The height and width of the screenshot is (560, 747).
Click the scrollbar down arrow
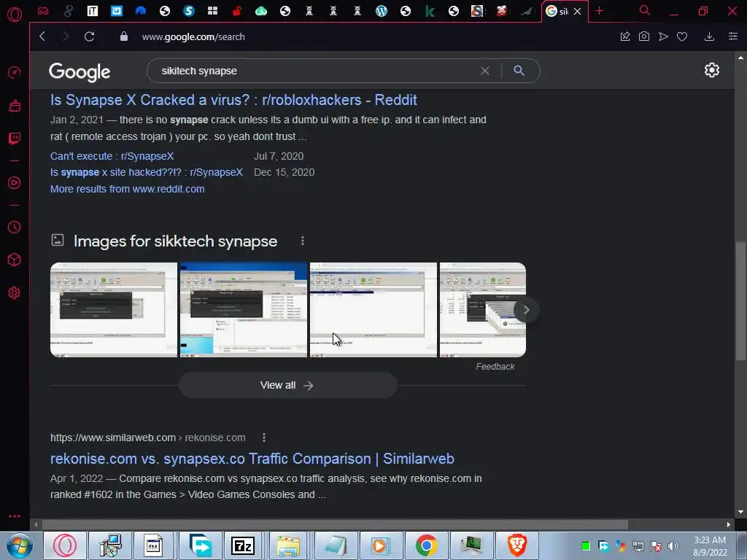(x=740, y=512)
